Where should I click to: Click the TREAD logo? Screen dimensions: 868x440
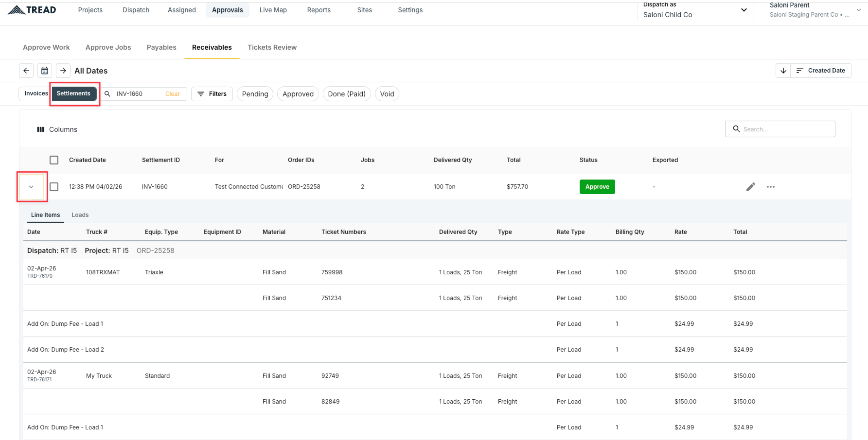pos(32,10)
